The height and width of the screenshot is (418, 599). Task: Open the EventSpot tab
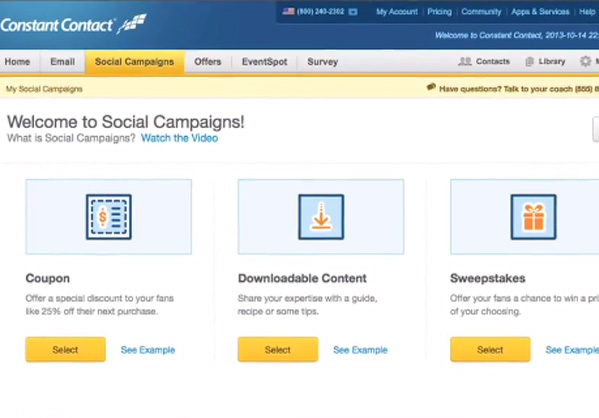tap(264, 62)
